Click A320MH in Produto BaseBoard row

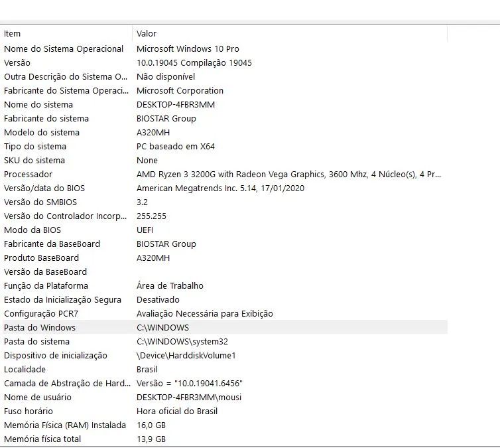click(x=153, y=258)
